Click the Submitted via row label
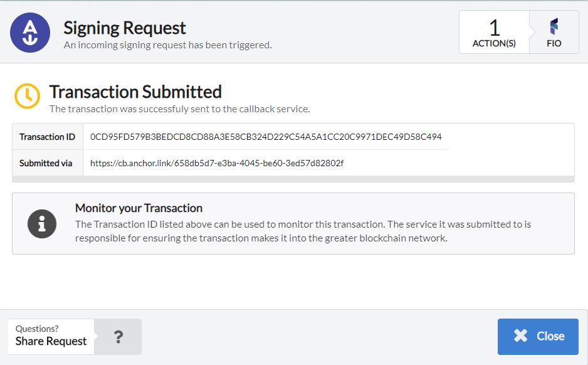 click(x=46, y=163)
